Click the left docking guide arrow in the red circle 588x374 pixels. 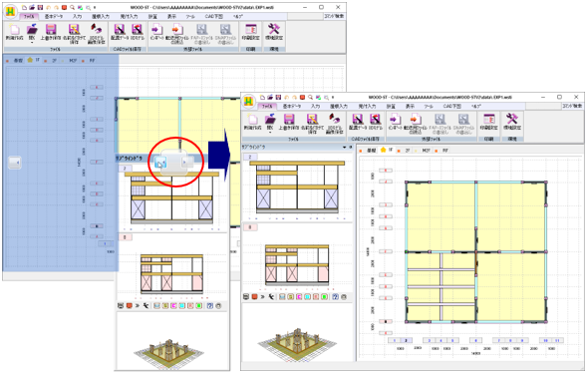click(160, 163)
